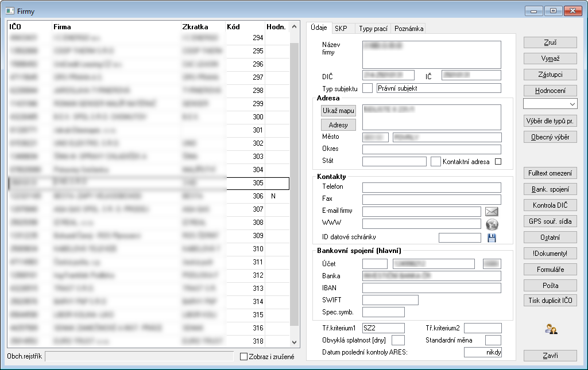588x370 pixels.
Task: Select the Typy prací tab
Action: click(373, 29)
